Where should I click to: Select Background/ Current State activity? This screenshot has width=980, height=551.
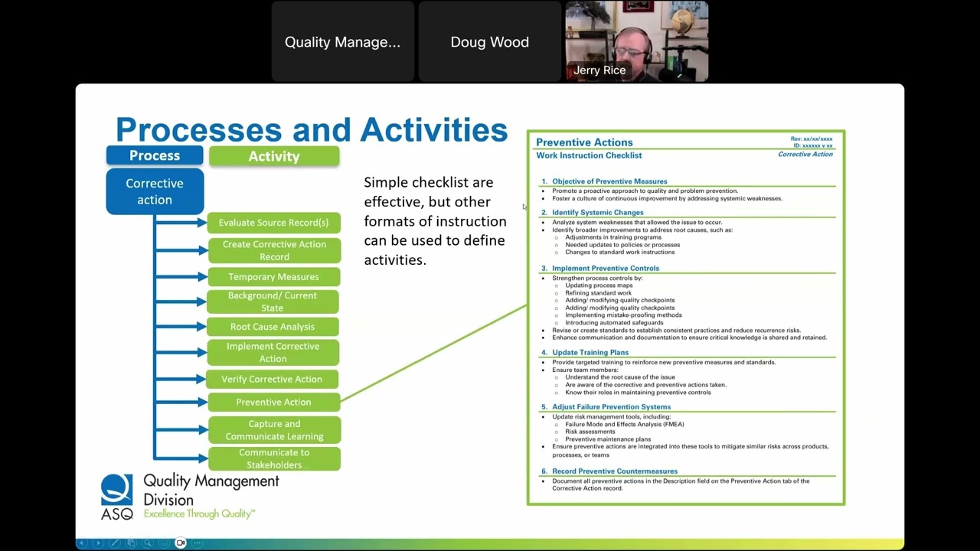click(273, 302)
